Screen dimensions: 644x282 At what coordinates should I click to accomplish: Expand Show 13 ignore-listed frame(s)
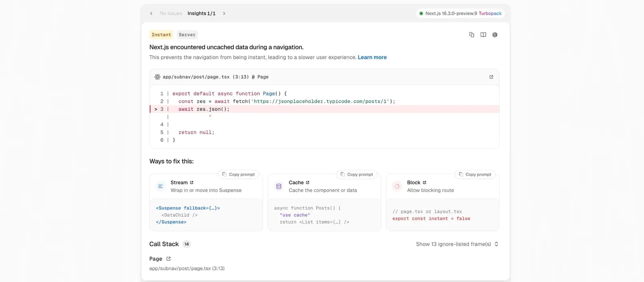click(x=457, y=244)
